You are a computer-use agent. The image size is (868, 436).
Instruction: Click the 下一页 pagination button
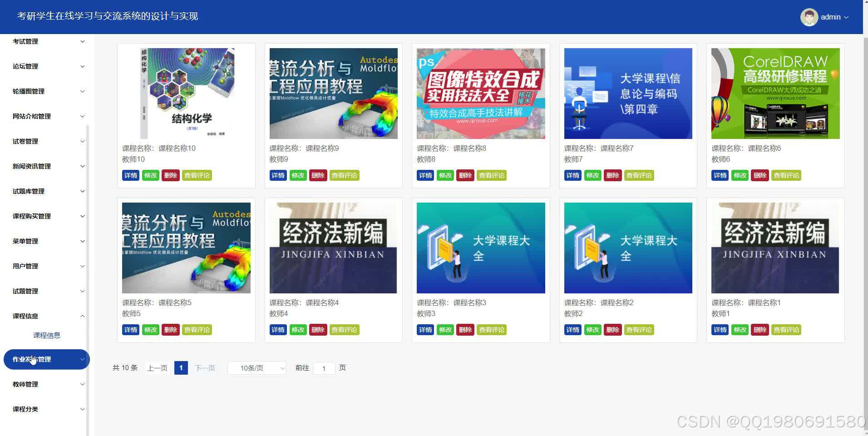[204, 368]
